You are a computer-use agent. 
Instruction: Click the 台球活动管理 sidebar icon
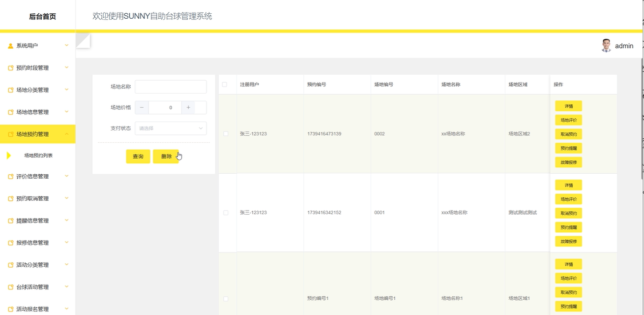11,287
